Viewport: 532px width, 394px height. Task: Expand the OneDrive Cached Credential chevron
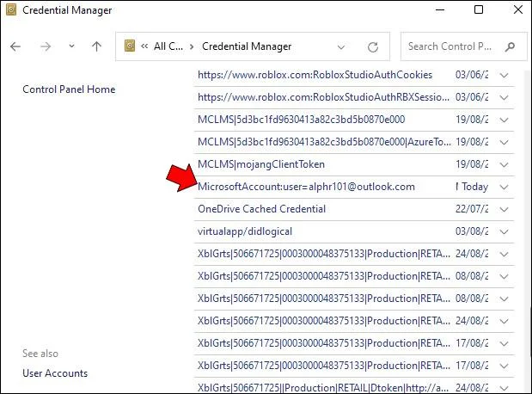tap(504, 209)
